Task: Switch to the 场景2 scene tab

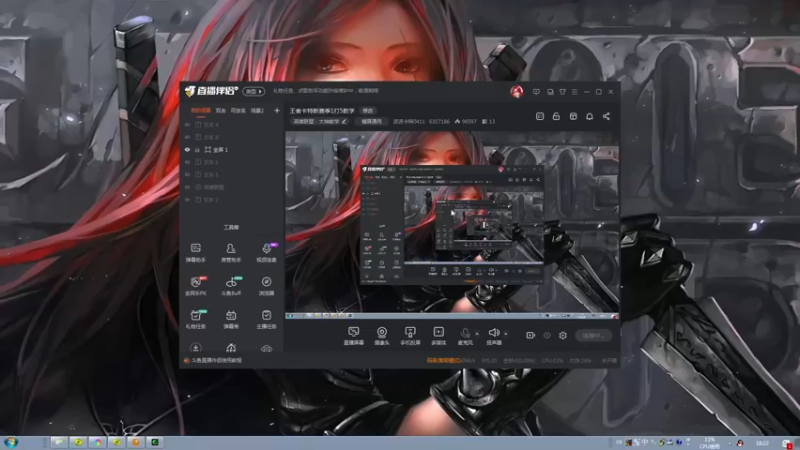Action: [x=257, y=110]
